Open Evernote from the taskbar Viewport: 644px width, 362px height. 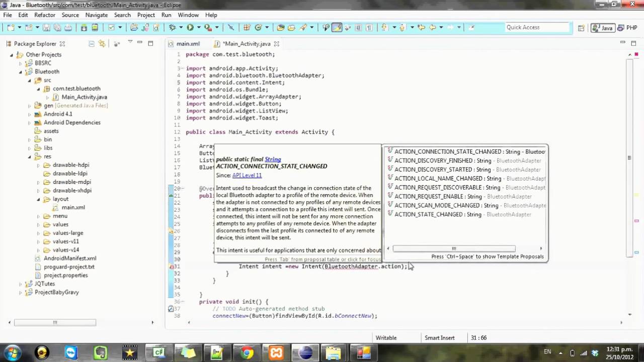tap(100, 353)
